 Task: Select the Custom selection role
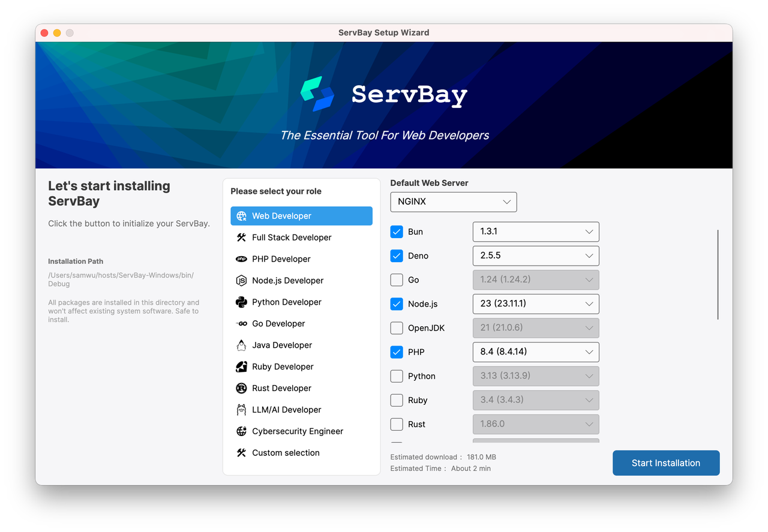(301, 453)
